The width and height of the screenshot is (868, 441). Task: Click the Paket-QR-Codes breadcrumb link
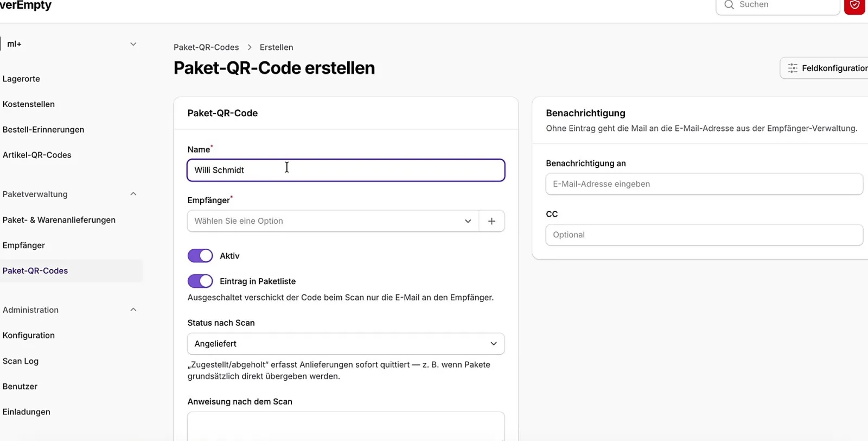pos(206,47)
